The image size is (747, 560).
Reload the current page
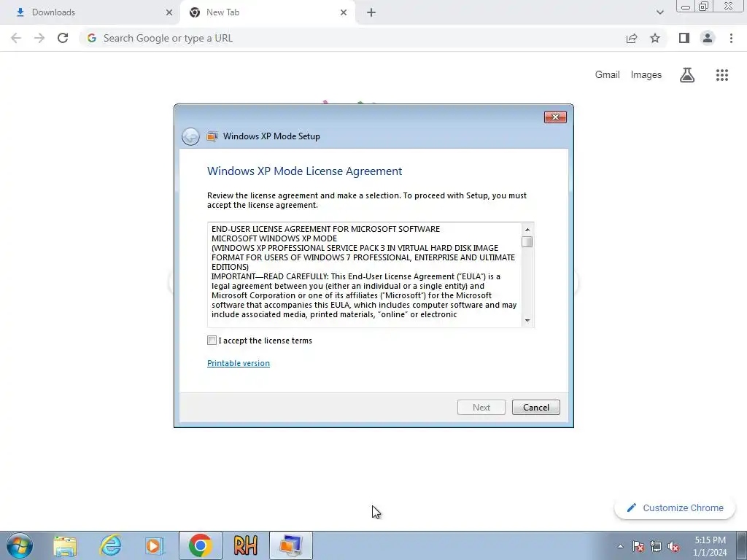click(x=63, y=38)
